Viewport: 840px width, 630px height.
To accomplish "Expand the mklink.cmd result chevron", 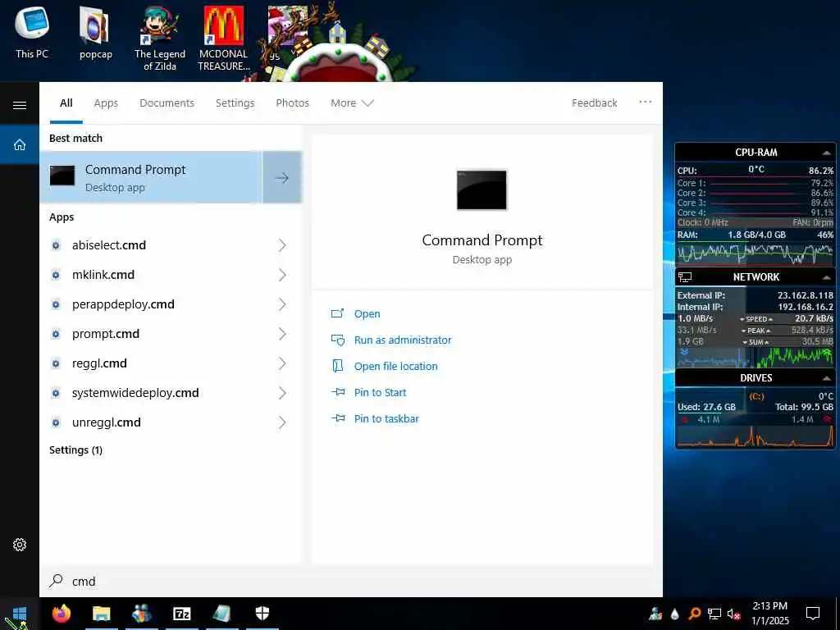I will (282, 275).
